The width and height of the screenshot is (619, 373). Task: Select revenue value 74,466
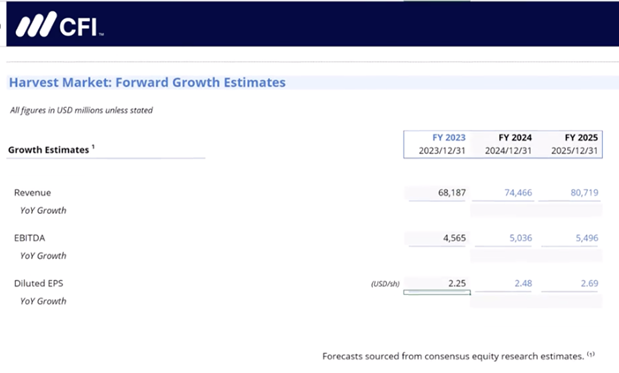[x=518, y=193]
